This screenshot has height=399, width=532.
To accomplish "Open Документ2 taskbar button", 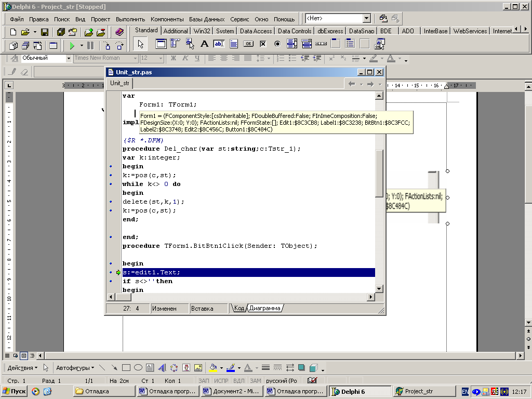I will [x=232, y=391].
